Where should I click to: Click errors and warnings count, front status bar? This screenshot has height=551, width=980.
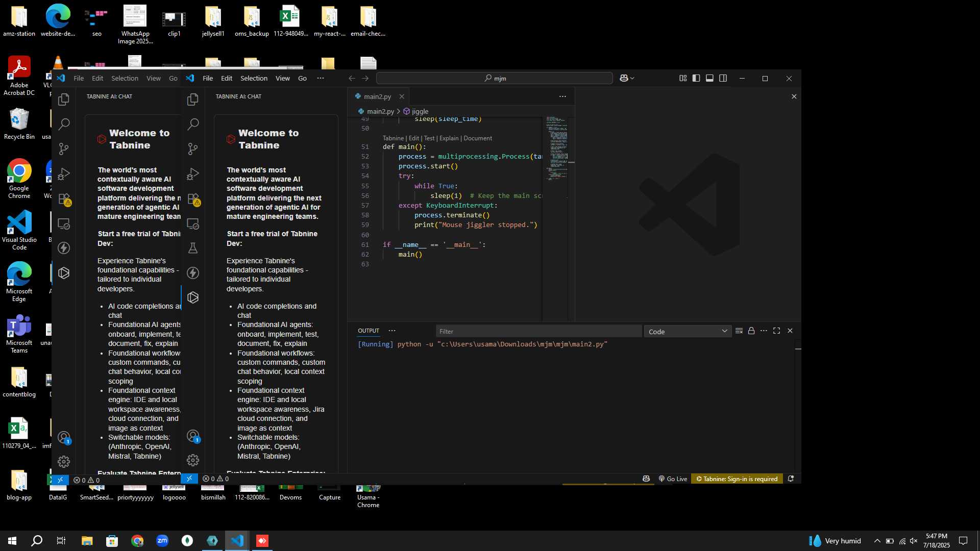tap(215, 479)
